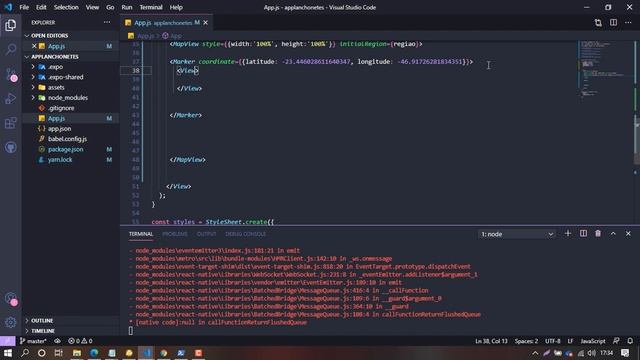The width and height of the screenshot is (640, 360).
Task: Change indentation via 'Spaces: 2'
Action: pyautogui.click(x=526, y=341)
